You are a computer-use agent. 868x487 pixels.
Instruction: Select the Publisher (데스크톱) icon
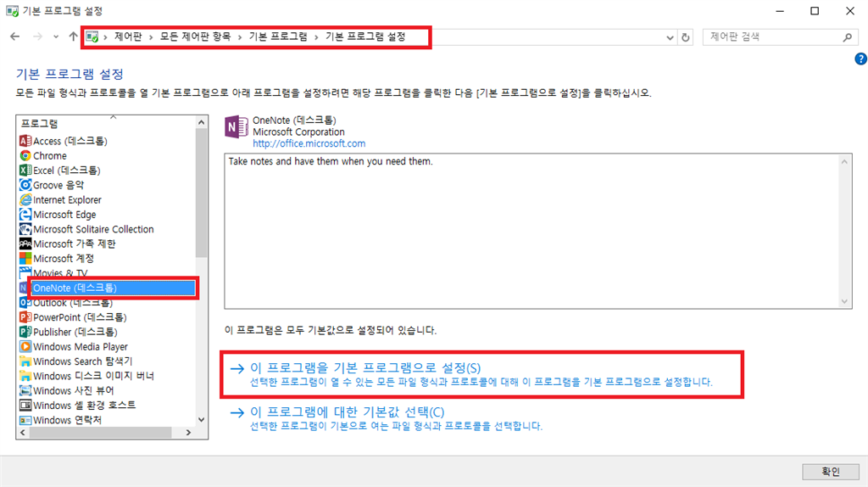(25, 332)
